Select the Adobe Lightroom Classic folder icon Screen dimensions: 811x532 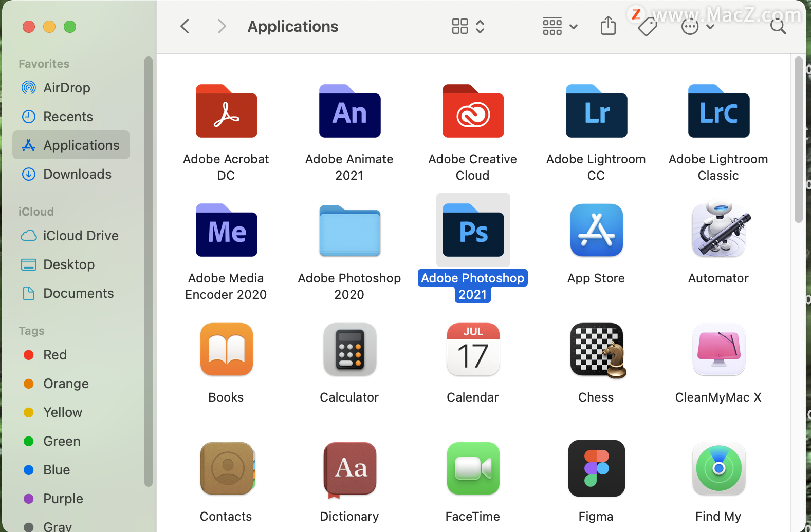click(718, 111)
